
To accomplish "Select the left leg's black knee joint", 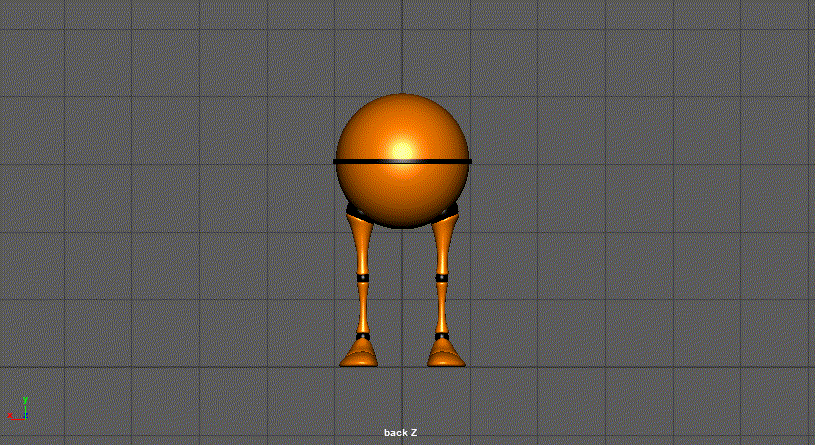I will tap(363, 278).
